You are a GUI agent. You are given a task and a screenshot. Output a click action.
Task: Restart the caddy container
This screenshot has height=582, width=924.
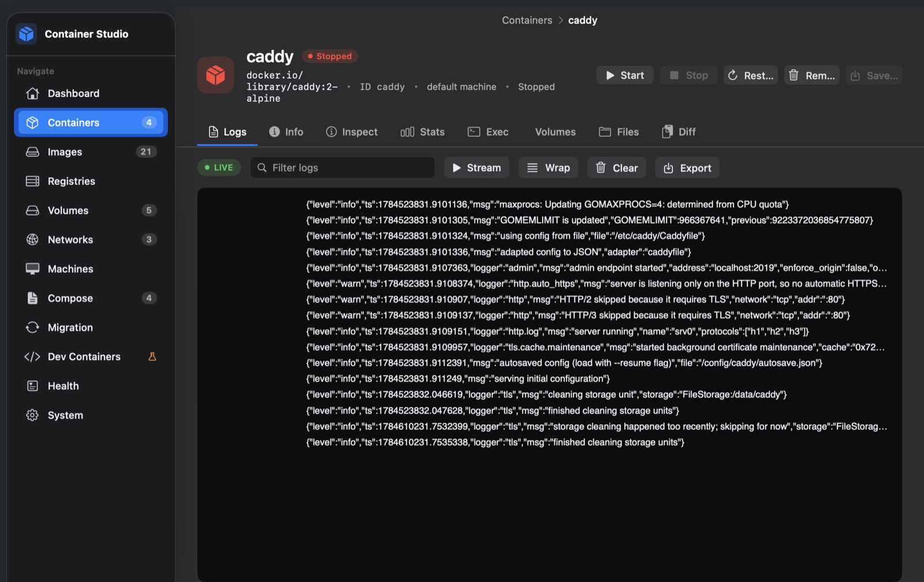pos(751,75)
